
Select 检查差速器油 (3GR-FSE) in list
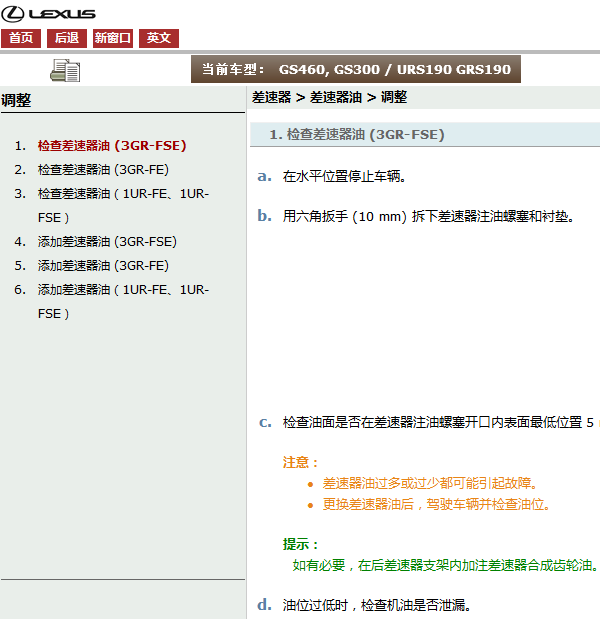(x=112, y=146)
